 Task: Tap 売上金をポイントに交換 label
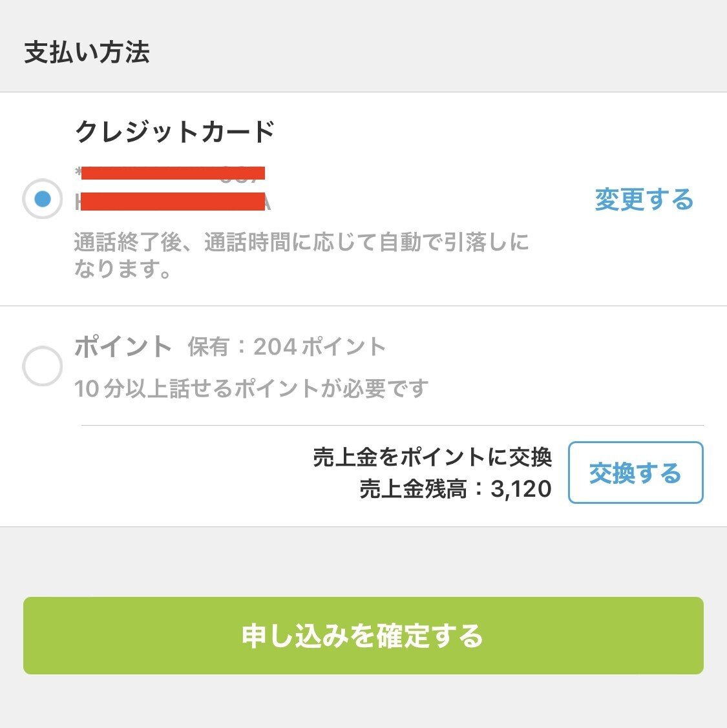[x=432, y=457]
